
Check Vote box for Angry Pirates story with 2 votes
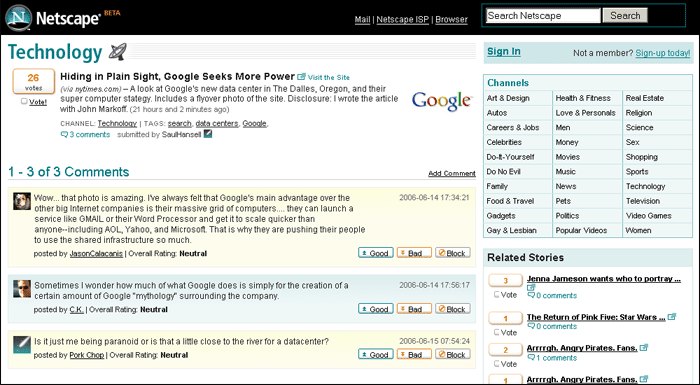(496, 364)
